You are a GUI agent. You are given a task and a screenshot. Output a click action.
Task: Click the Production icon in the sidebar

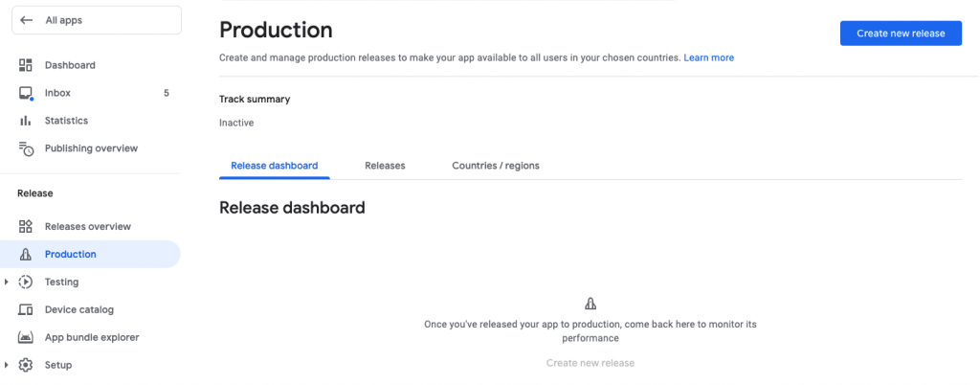26,255
